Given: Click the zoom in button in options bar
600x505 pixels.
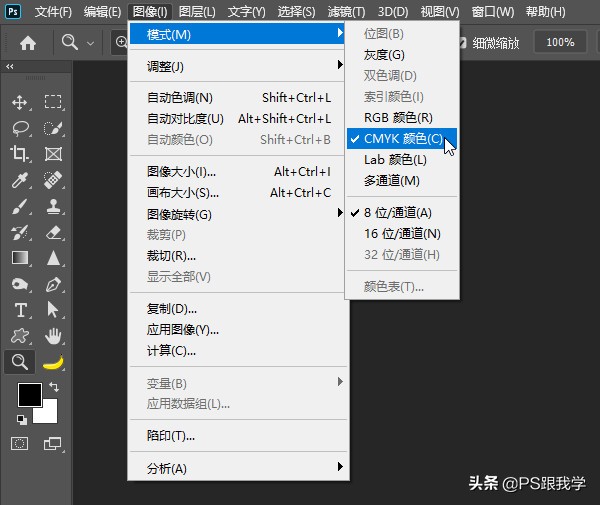Looking at the screenshot, I should tap(121, 42).
